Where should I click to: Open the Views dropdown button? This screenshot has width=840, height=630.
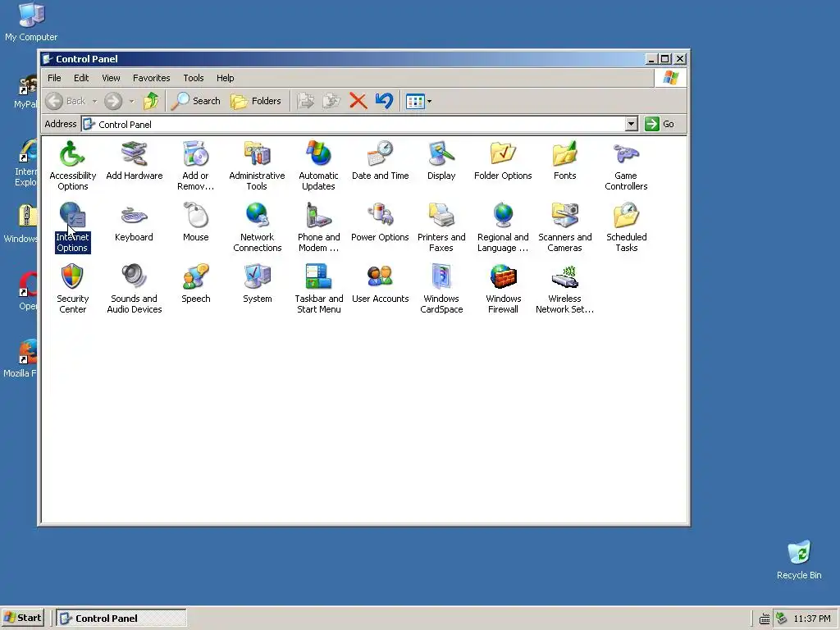click(x=418, y=101)
